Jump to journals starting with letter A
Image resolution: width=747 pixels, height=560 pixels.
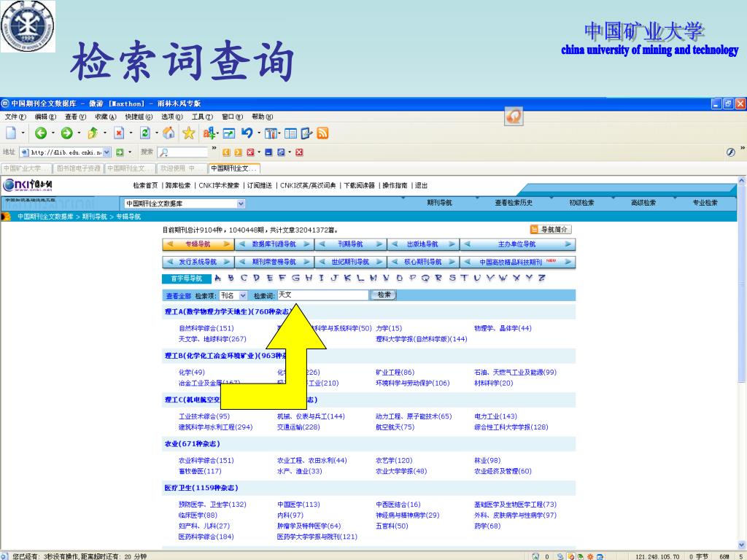217,278
